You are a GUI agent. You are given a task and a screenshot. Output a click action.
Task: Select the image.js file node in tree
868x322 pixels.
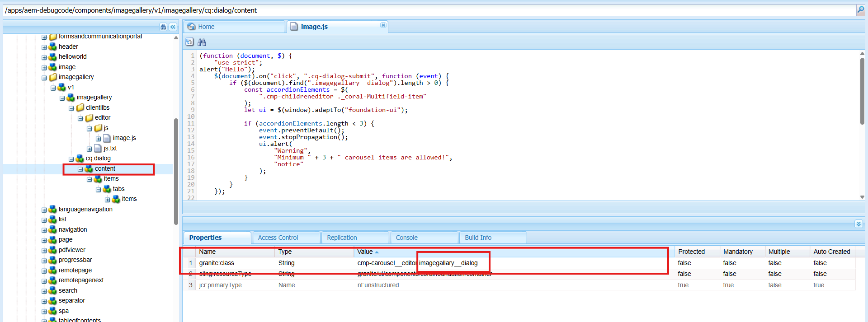click(124, 138)
